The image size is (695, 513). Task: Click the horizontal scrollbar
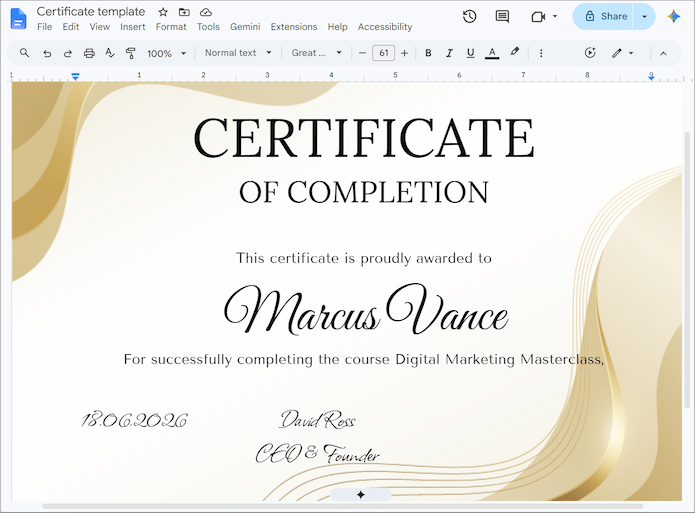(343, 506)
